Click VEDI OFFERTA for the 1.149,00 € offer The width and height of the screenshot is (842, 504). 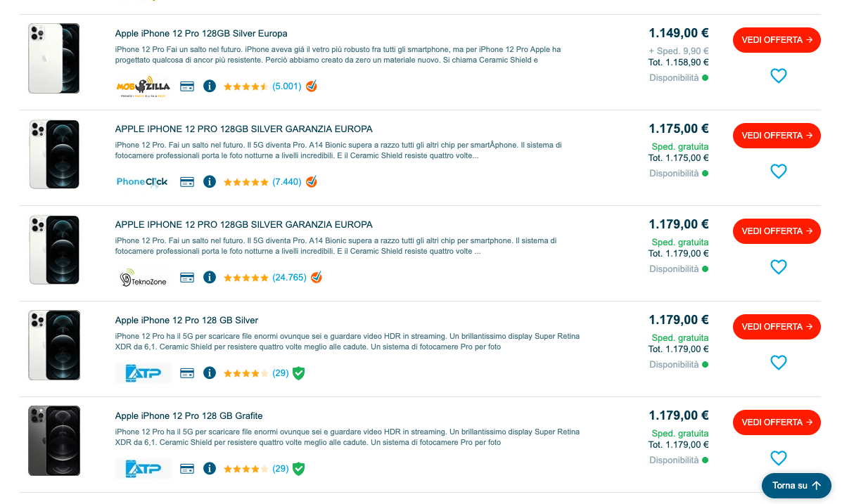777,40
